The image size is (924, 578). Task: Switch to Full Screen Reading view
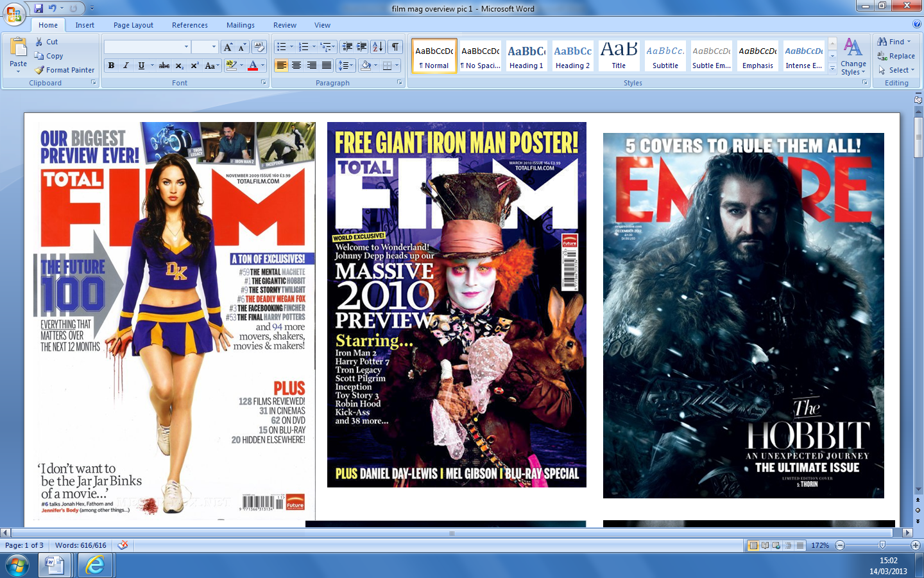[765, 545]
